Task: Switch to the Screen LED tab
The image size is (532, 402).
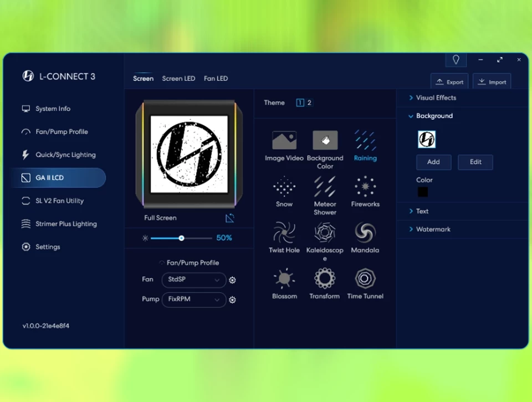Action: click(x=178, y=79)
